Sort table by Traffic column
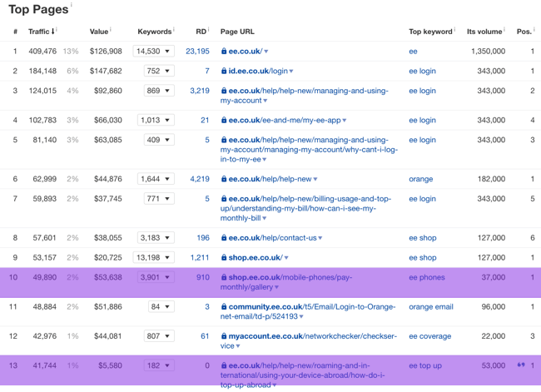The height and width of the screenshot is (392, 541). [x=42, y=32]
